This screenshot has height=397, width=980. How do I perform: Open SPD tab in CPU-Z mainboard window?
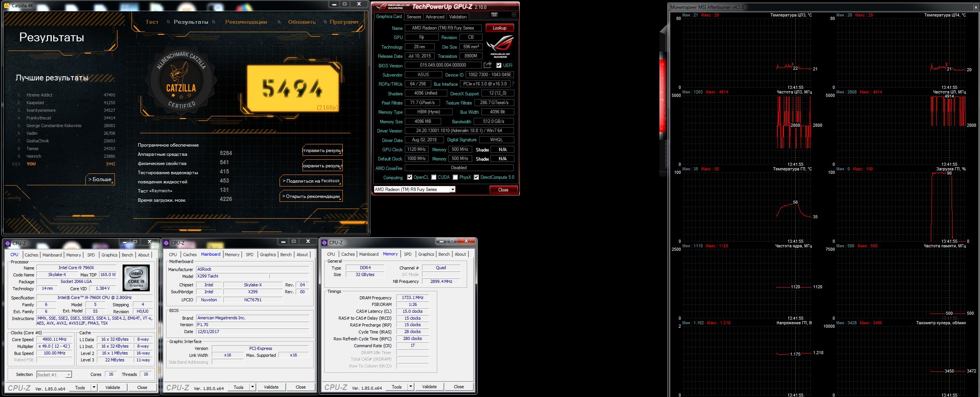coord(249,255)
